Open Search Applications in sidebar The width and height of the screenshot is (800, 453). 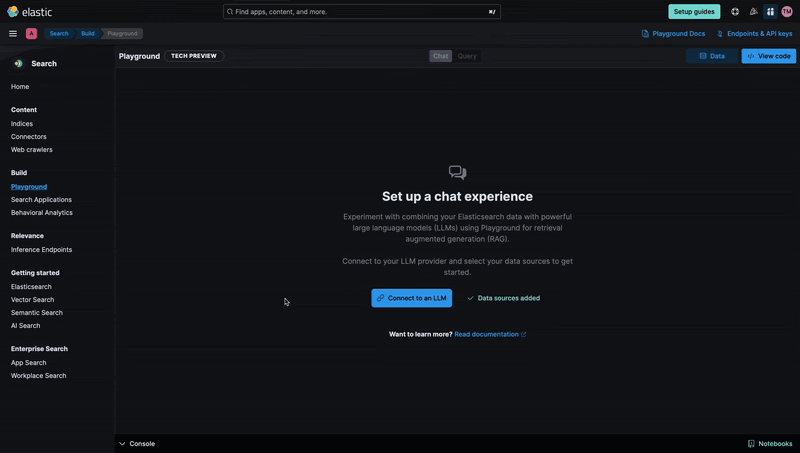pos(41,200)
